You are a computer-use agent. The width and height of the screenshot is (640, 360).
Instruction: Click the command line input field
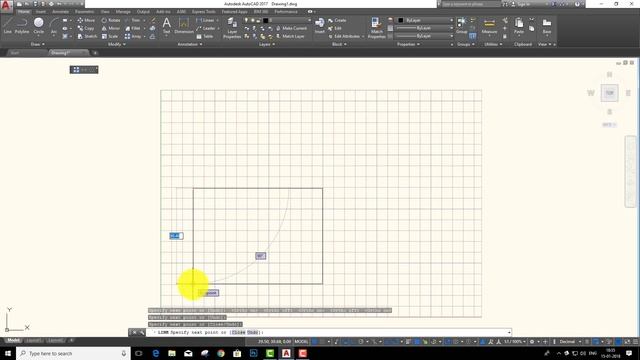click(x=329, y=332)
